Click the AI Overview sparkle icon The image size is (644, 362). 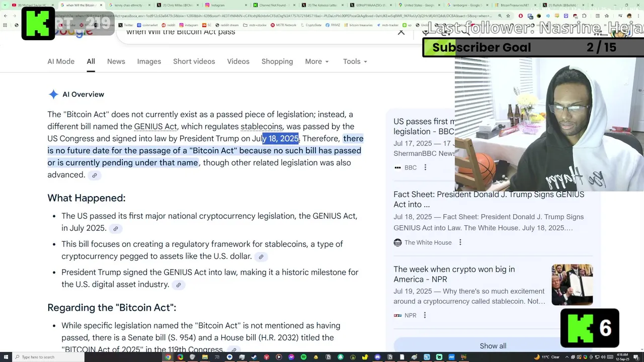[53, 95]
